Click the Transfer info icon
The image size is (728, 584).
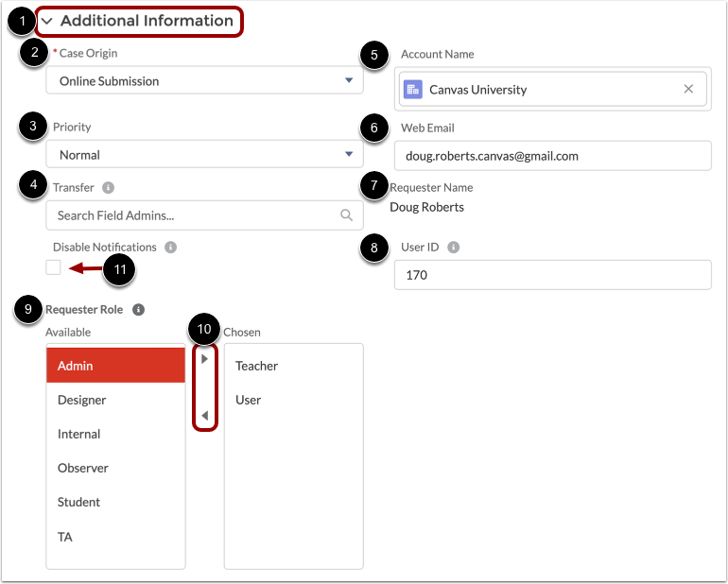[108, 187]
